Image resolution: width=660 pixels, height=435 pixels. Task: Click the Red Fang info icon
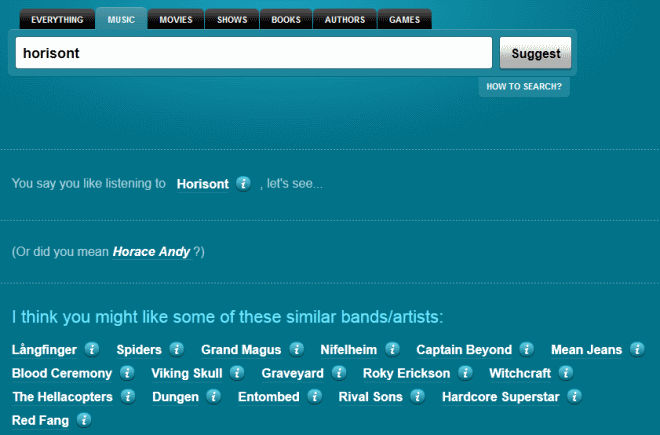point(84,420)
